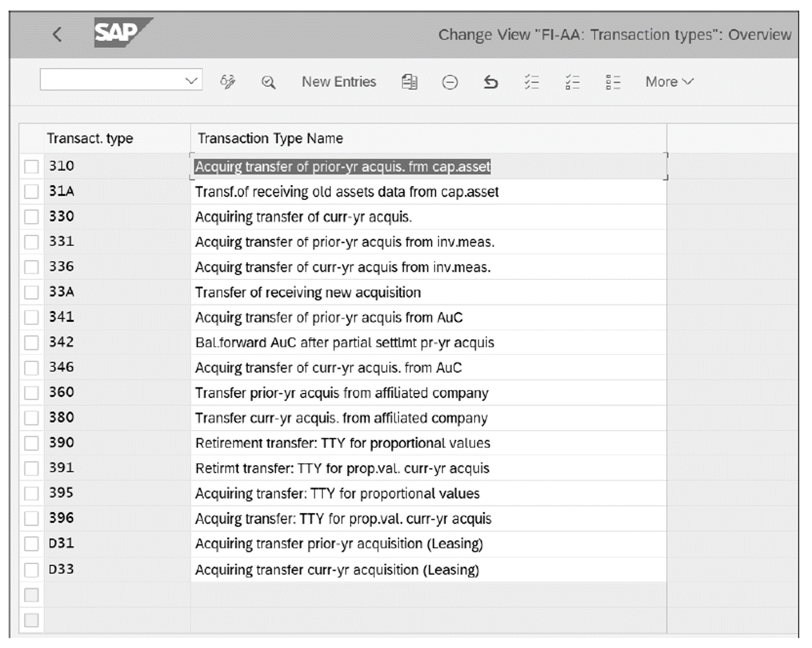
Task: Check the row selector for type 360
Action: click(31, 392)
